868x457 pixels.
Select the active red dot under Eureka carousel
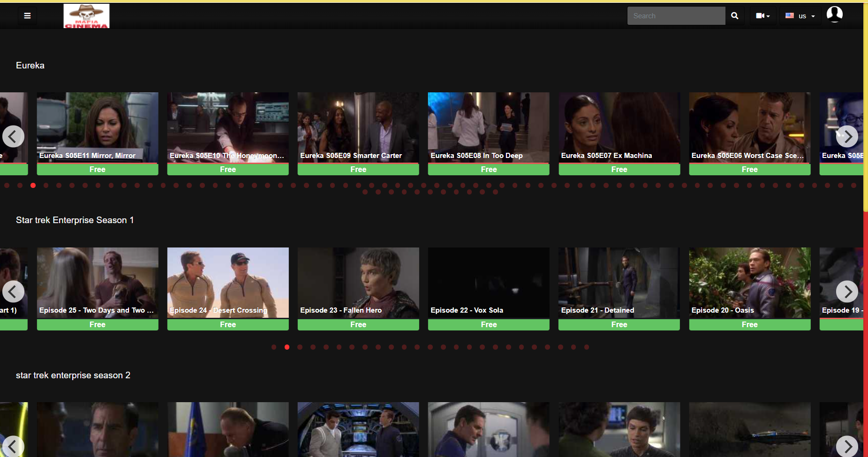coord(33,185)
